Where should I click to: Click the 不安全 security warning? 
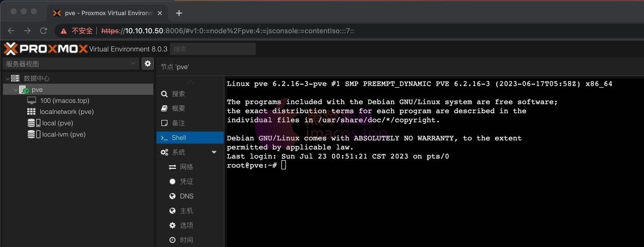77,31
